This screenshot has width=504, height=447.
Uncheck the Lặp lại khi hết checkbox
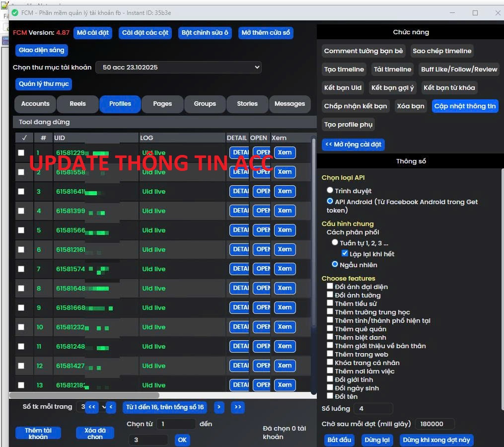click(x=345, y=254)
